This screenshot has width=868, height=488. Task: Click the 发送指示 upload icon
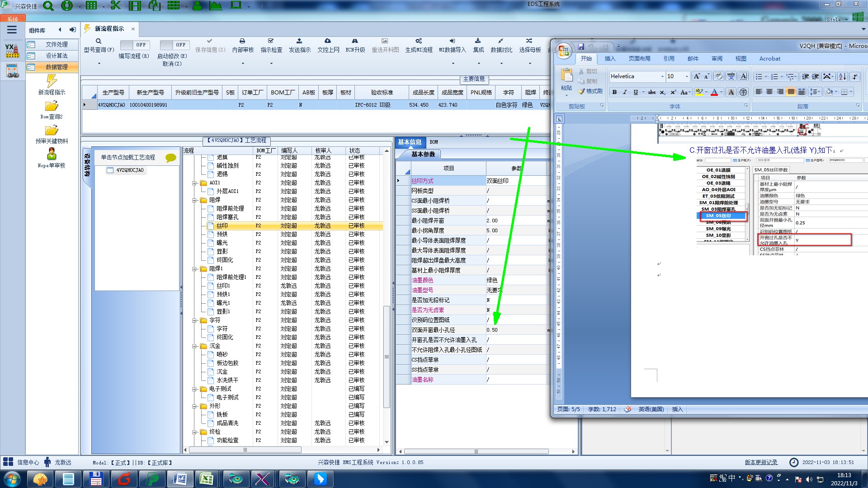click(x=299, y=41)
